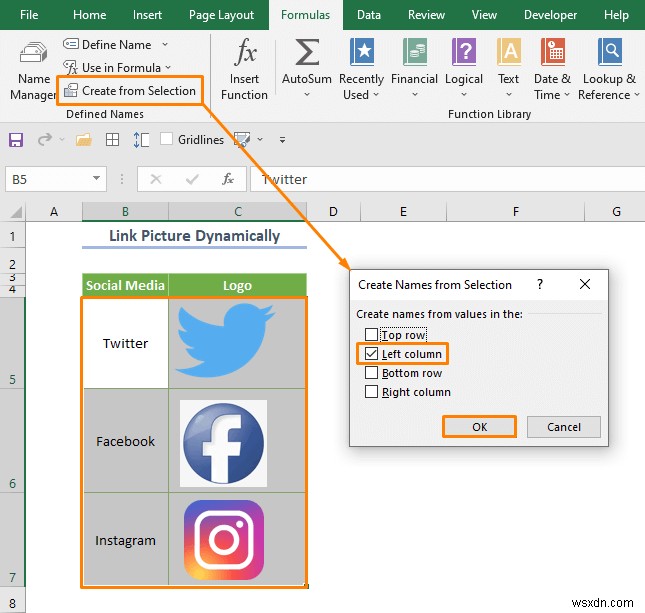This screenshot has width=645, height=613.
Task: Click the dialog help question mark
Action: point(540,284)
